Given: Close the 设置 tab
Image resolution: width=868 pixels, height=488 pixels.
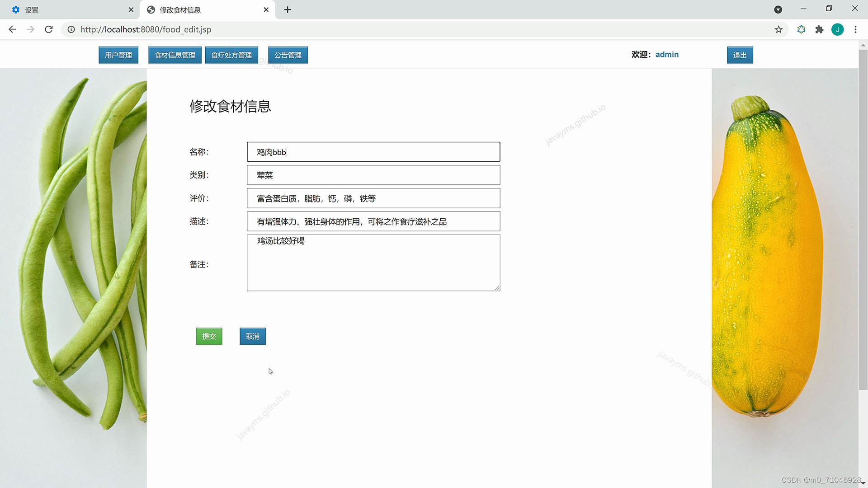Looking at the screenshot, I should pos(131,9).
